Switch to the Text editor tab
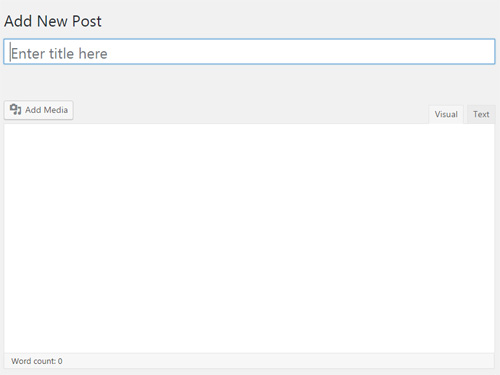 481,114
